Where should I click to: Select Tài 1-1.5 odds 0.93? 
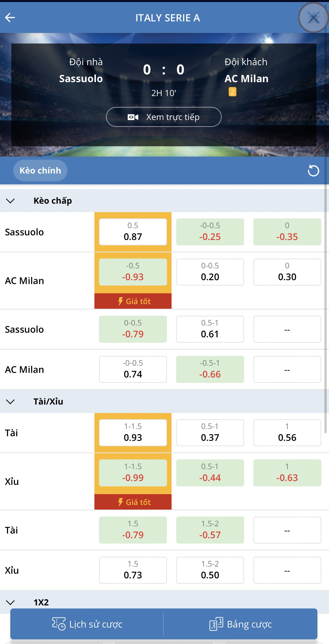133,433
